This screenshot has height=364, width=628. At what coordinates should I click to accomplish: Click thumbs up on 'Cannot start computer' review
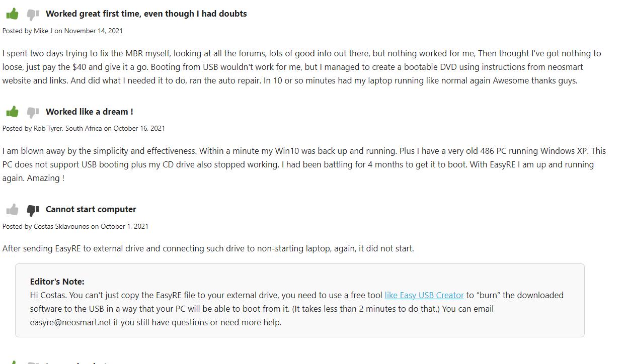click(x=13, y=209)
